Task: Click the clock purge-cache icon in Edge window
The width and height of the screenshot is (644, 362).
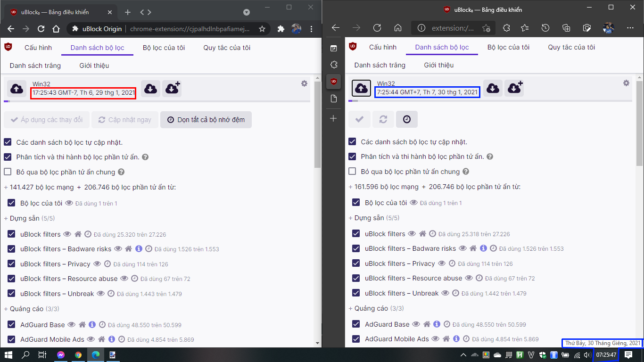Action: 407,119
